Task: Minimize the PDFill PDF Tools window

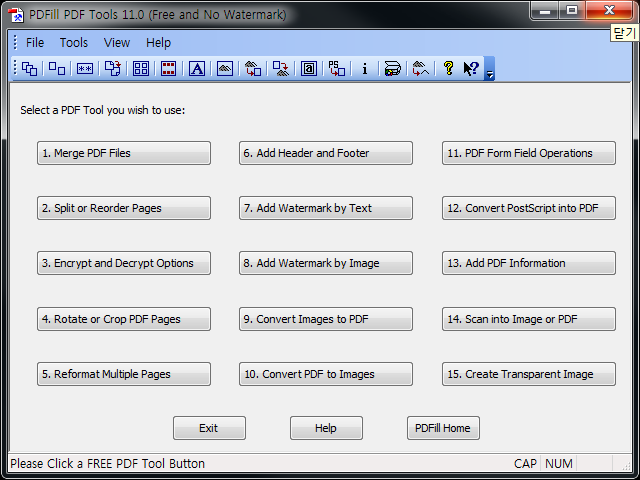Action: tap(545, 11)
